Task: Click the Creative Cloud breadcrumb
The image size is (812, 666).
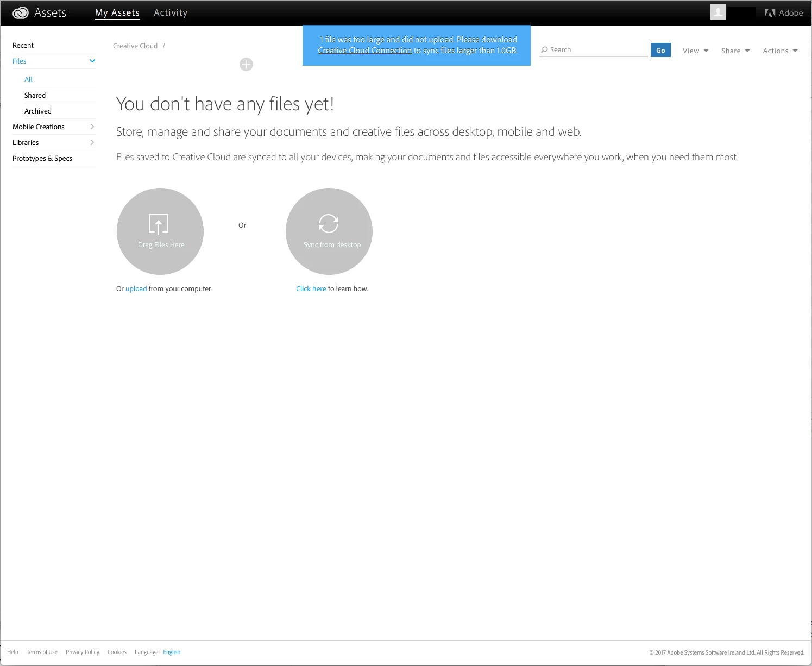Action: (x=135, y=46)
